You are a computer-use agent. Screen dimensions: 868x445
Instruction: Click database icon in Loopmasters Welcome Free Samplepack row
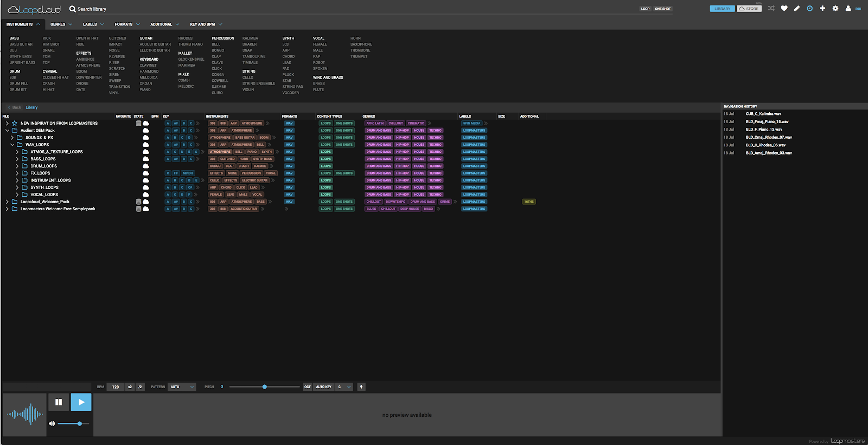pos(138,209)
